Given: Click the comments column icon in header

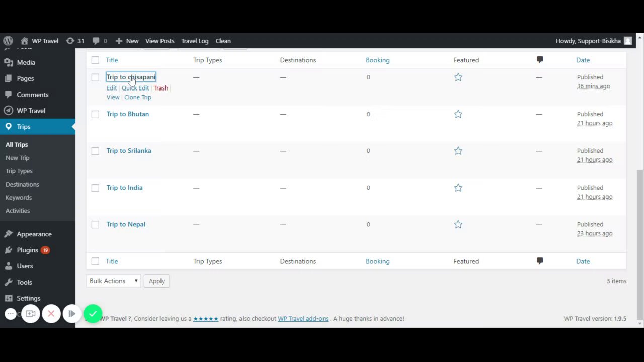Looking at the screenshot, I should 540,60.
